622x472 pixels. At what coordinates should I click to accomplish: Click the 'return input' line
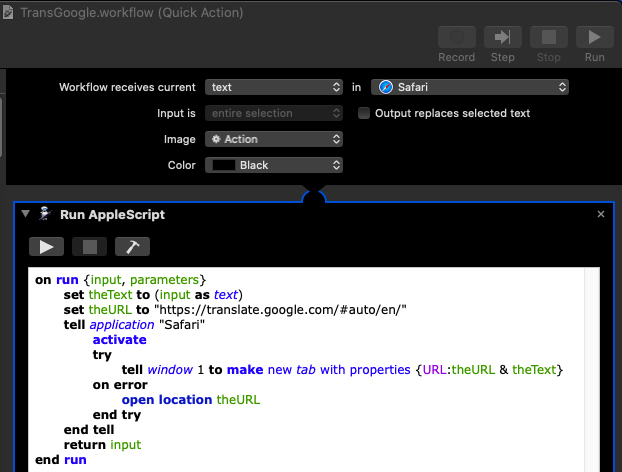pos(102,445)
